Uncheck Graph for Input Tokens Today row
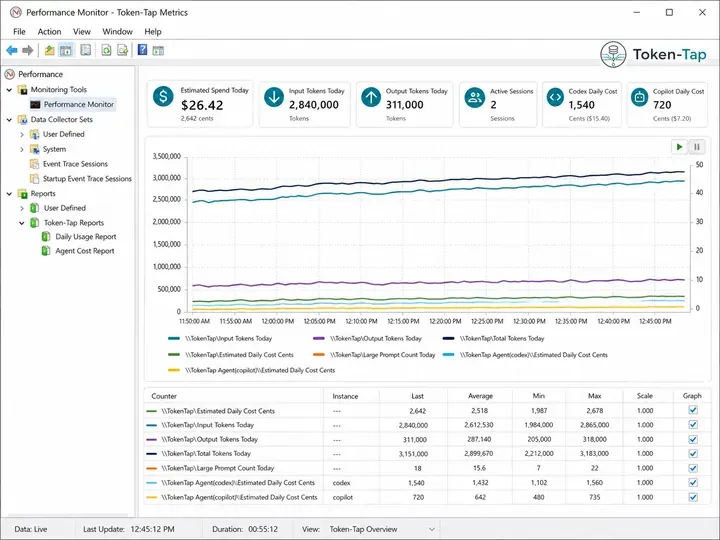 [693, 425]
